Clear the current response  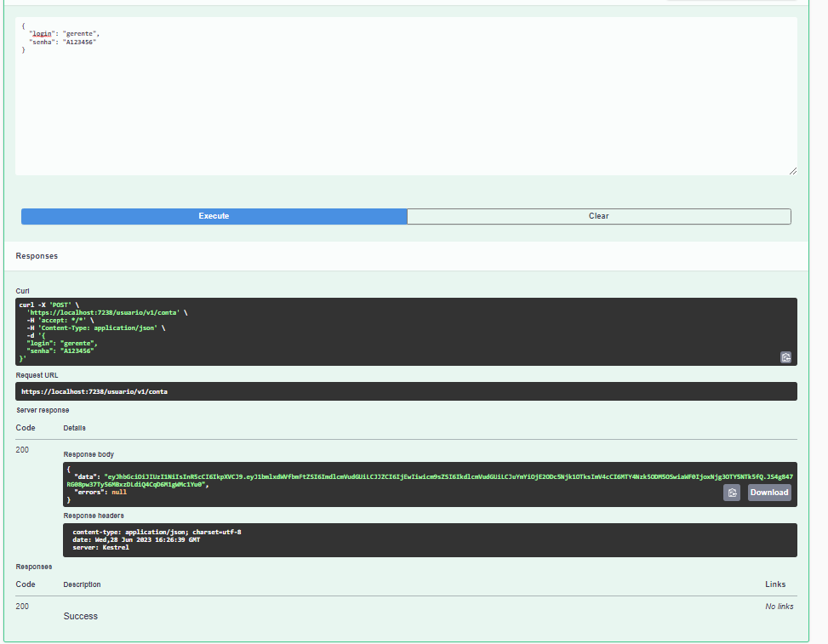(598, 216)
